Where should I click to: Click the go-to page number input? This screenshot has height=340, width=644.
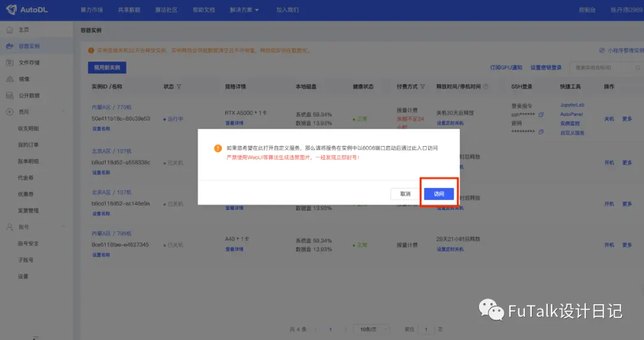[426, 329]
